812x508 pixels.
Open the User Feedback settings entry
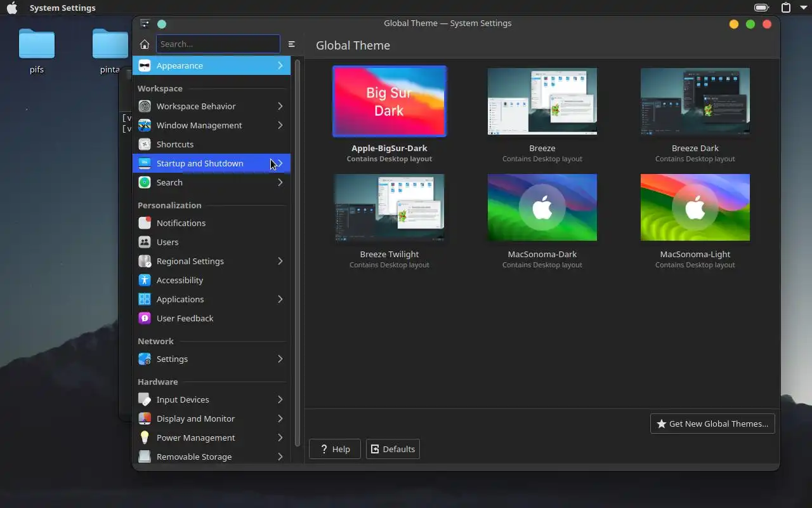tap(211, 318)
